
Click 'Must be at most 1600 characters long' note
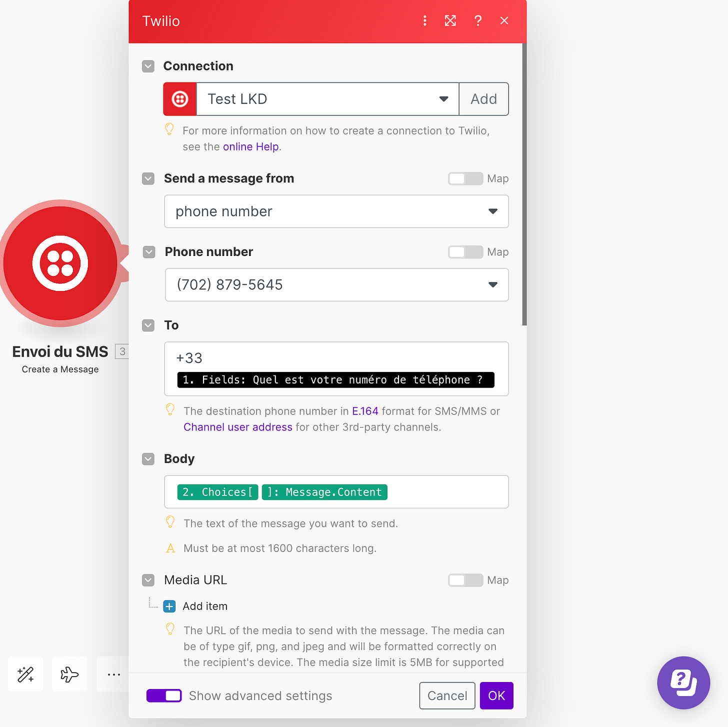pyautogui.click(x=280, y=548)
